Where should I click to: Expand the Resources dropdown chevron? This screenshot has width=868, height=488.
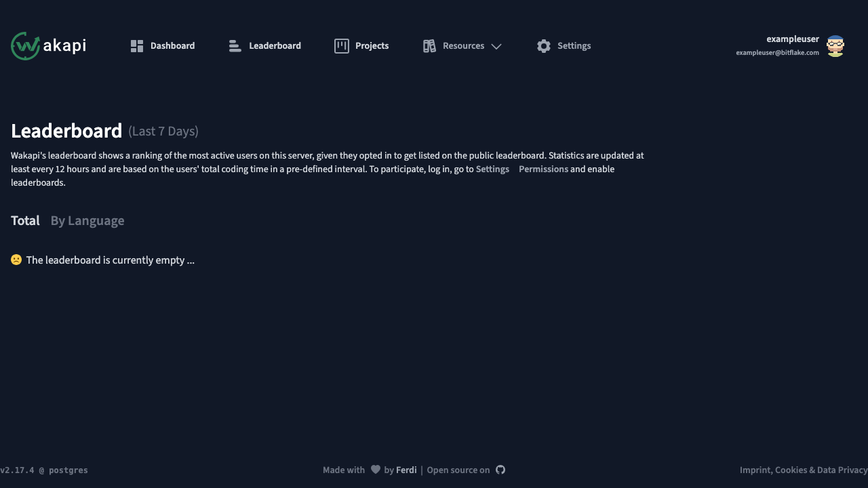496,46
